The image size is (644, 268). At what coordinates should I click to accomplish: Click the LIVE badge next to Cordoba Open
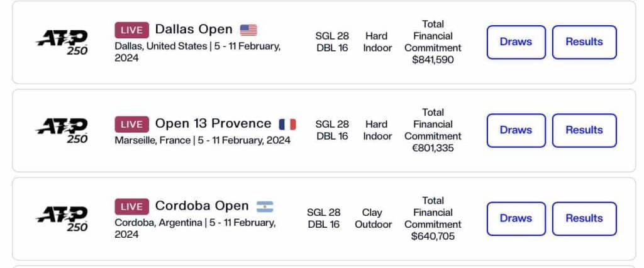(x=132, y=206)
